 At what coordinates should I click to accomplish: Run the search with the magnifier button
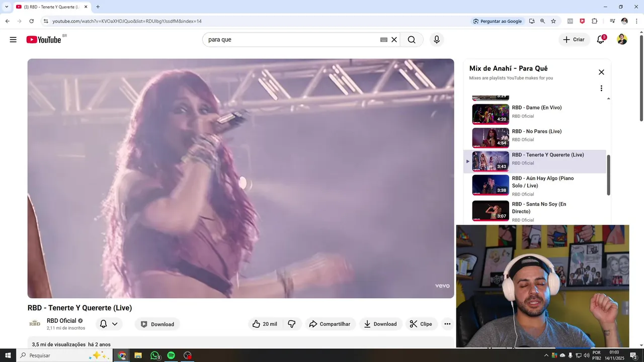412,40
